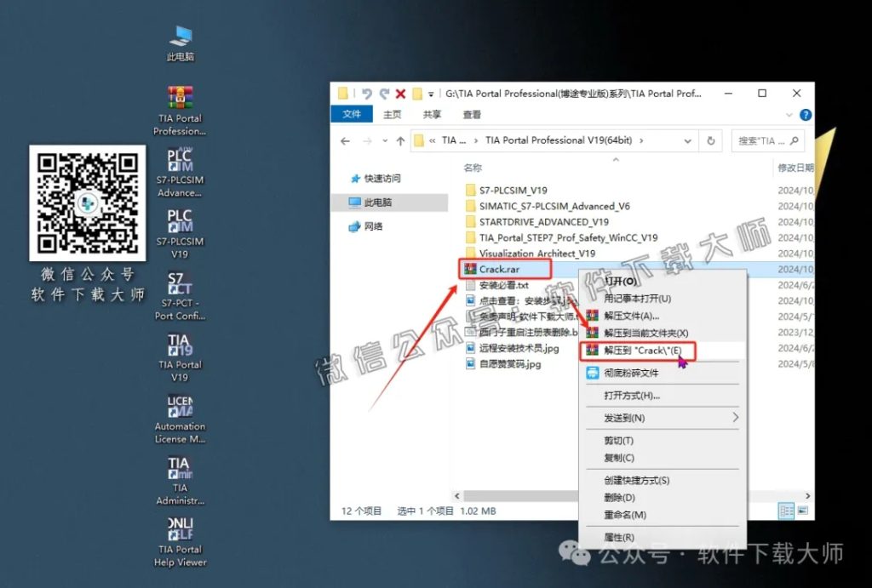Open the address bar path dropdown

tap(688, 140)
